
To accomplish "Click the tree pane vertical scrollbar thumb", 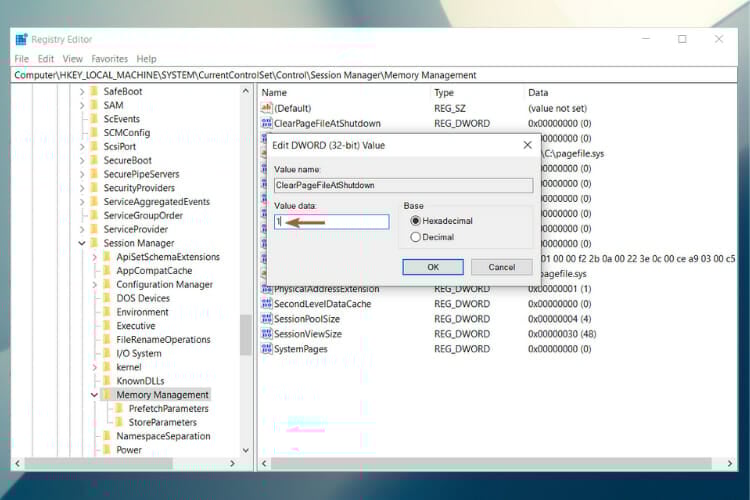I will coord(246,335).
